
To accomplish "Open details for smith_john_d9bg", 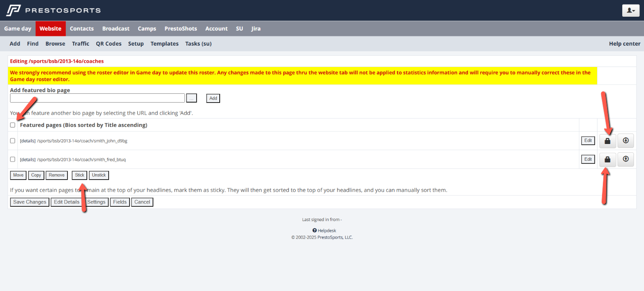I will tap(28, 141).
